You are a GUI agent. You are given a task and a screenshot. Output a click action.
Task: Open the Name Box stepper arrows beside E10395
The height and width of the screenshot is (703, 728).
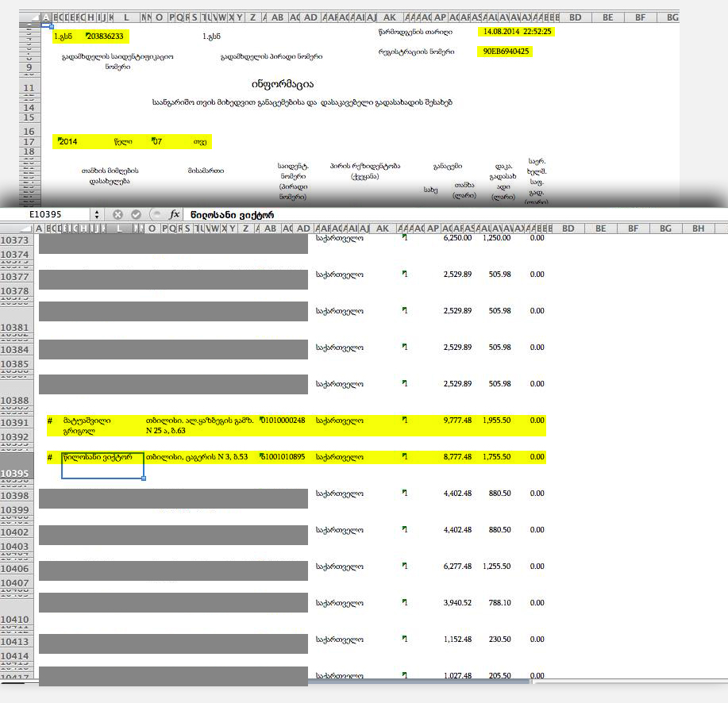97,214
